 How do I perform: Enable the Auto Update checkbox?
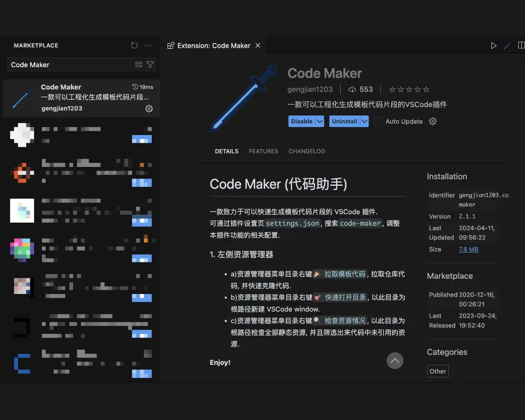pyautogui.click(x=379, y=121)
